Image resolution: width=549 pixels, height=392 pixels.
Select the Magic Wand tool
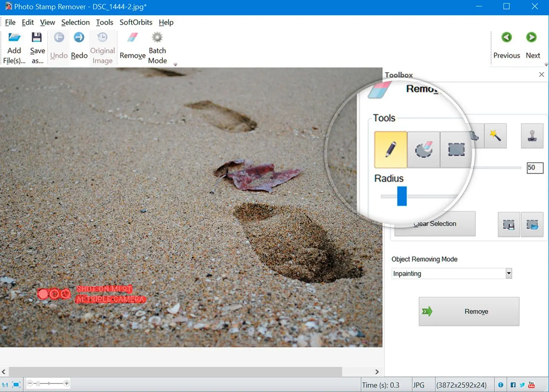pyautogui.click(x=495, y=136)
